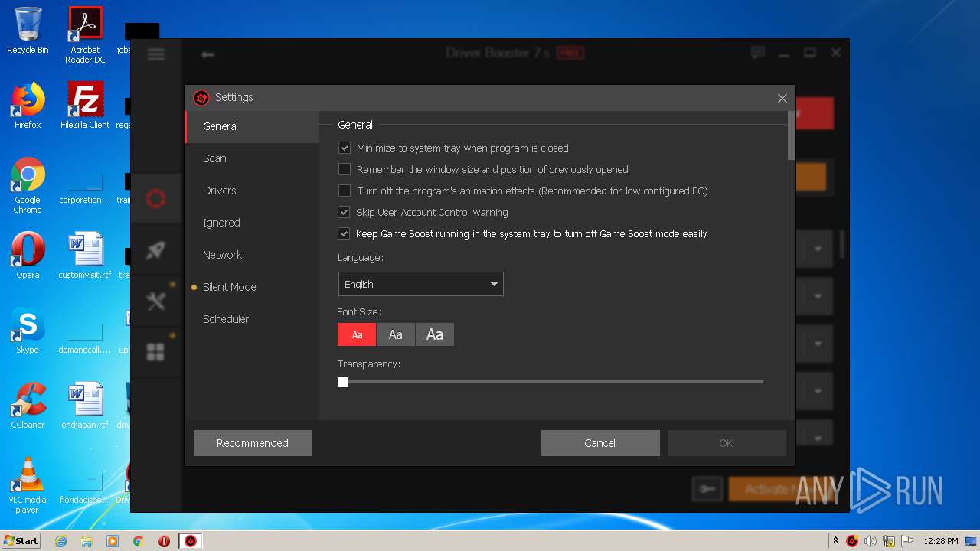Open customvisit.rtf document on desktop
The image size is (980, 551).
pyautogui.click(x=85, y=256)
